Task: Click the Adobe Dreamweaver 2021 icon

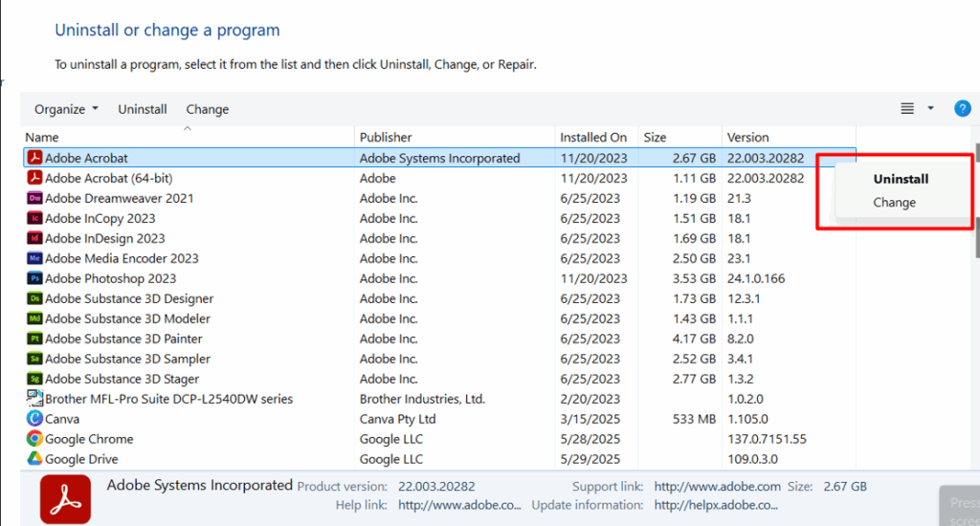Action: 35,198
